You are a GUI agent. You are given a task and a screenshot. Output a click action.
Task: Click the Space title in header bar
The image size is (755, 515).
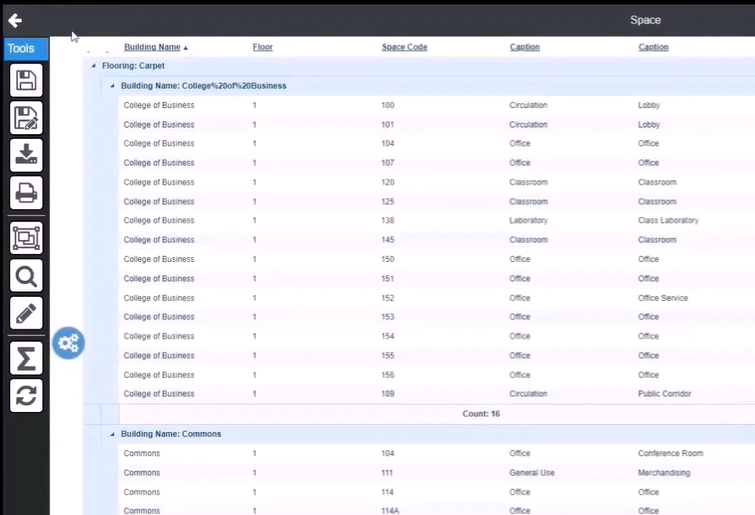click(645, 20)
